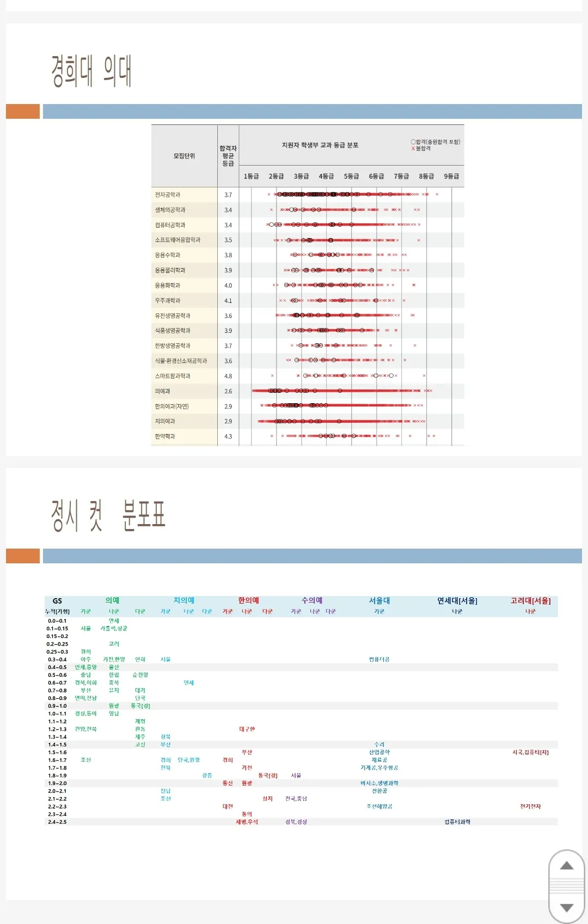Screen dimensions: 588x924
Task: Click the 컴퓨터과학 cell under 연세대
Action: click(x=457, y=822)
